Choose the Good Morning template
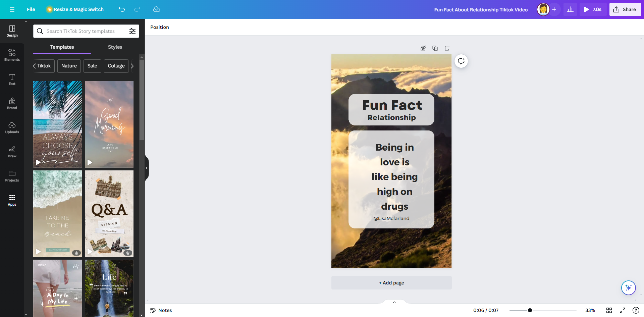The image size is (644, 317). 109,124
